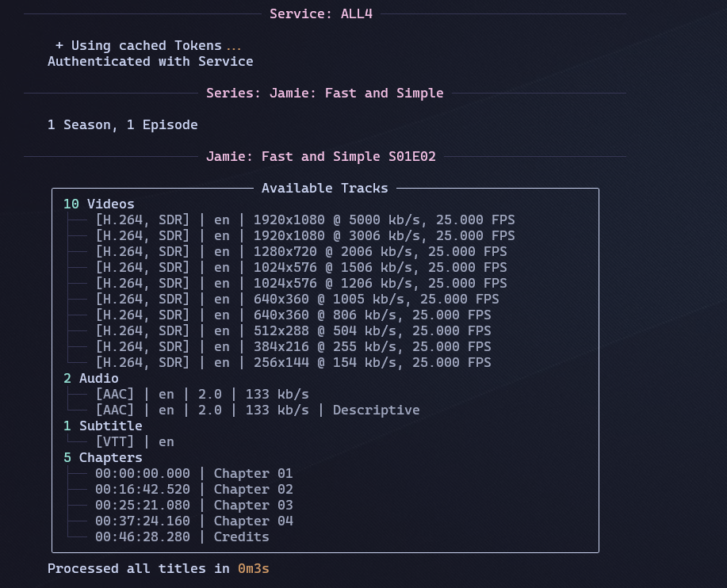Click the 1920x1080 5000 kb/s video track
This screenshot has height=588, width=727.
[x=305, y=220]
